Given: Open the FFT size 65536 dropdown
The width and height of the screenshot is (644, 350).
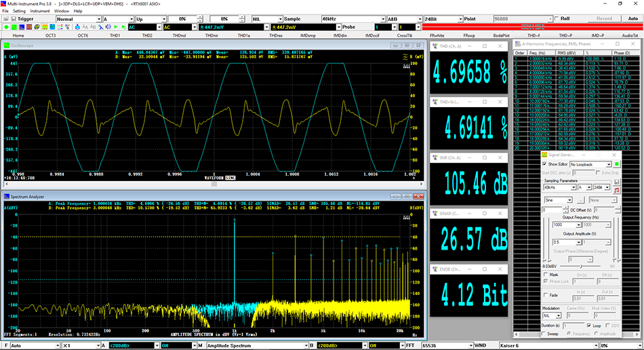Looking at the screenshot, I should point(447,345).
